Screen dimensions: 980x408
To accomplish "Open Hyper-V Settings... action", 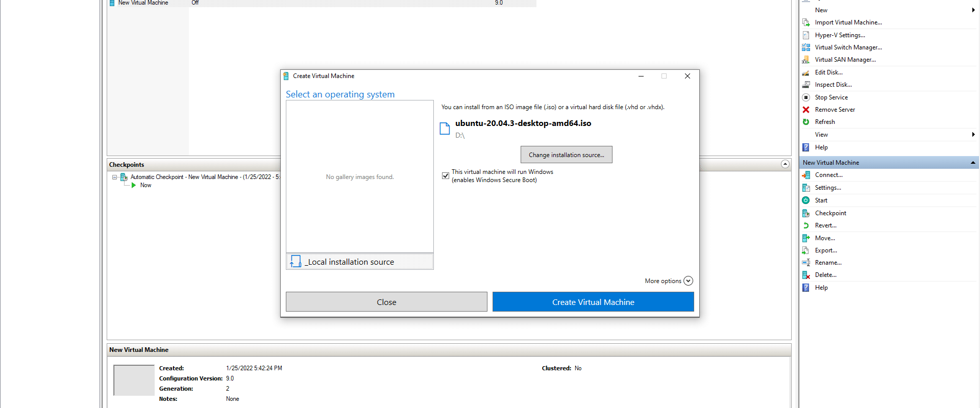I will click(x=840, y=35).
